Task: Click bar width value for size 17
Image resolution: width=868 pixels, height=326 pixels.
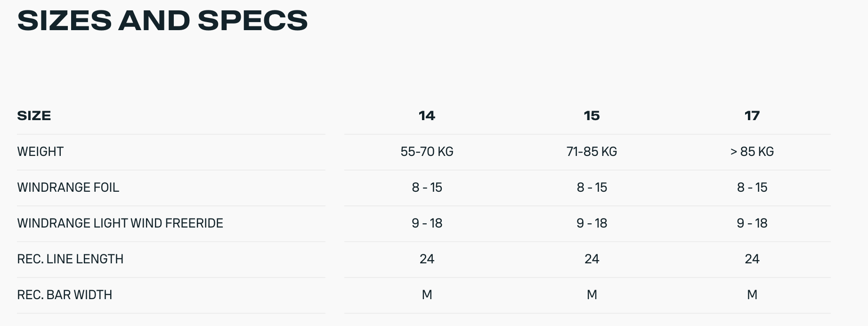Action: tap(752, 295)
